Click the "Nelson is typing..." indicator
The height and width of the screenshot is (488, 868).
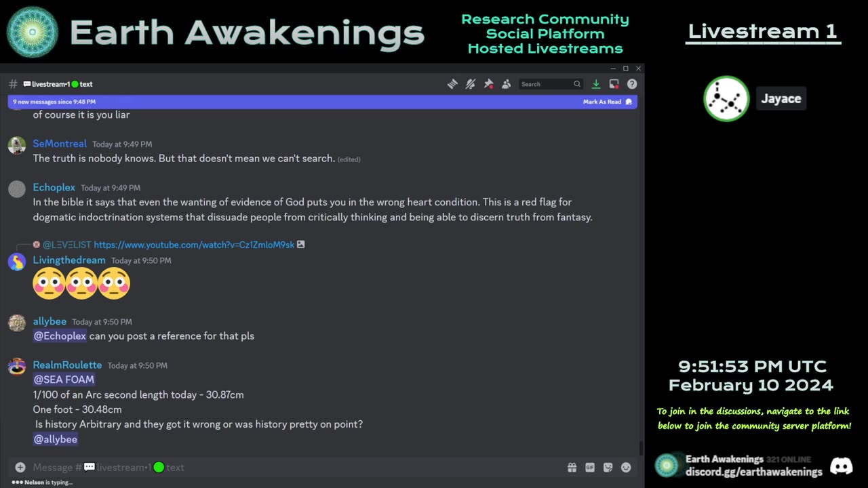pyautogui.click(x=42, y=483)
